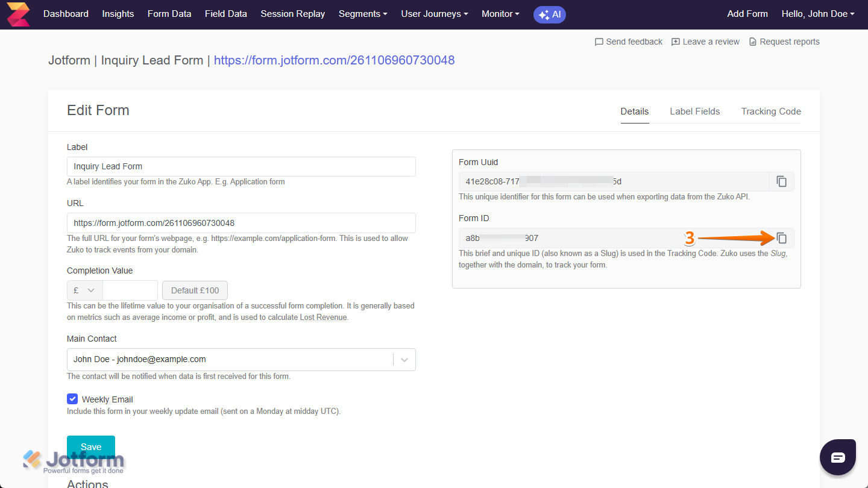
Task: Click inside the Label input field
Action: 241,166
